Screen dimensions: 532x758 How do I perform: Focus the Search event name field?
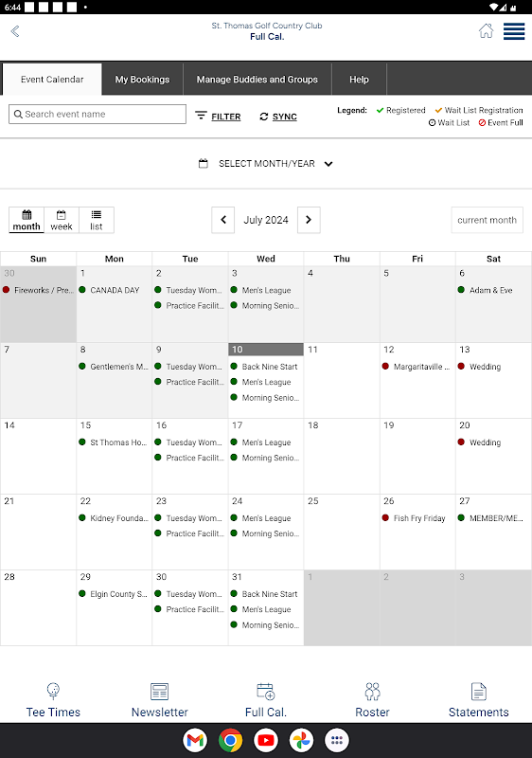(98, 114)
